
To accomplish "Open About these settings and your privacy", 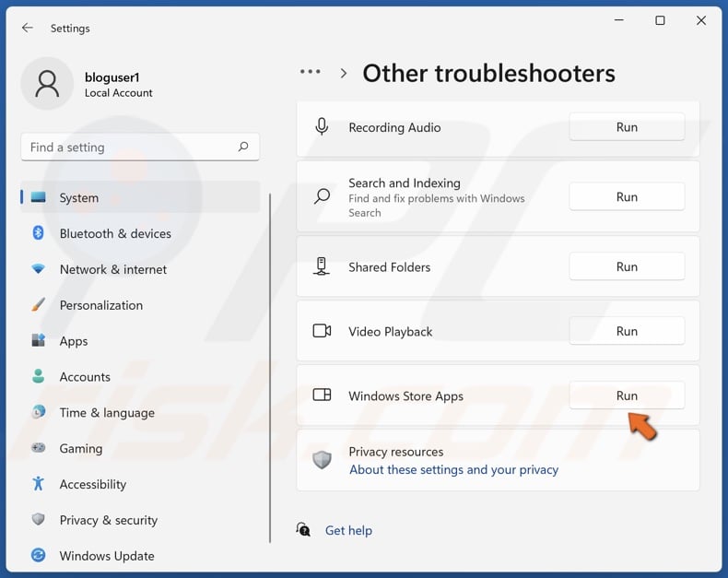I will (x=453, y=469).
